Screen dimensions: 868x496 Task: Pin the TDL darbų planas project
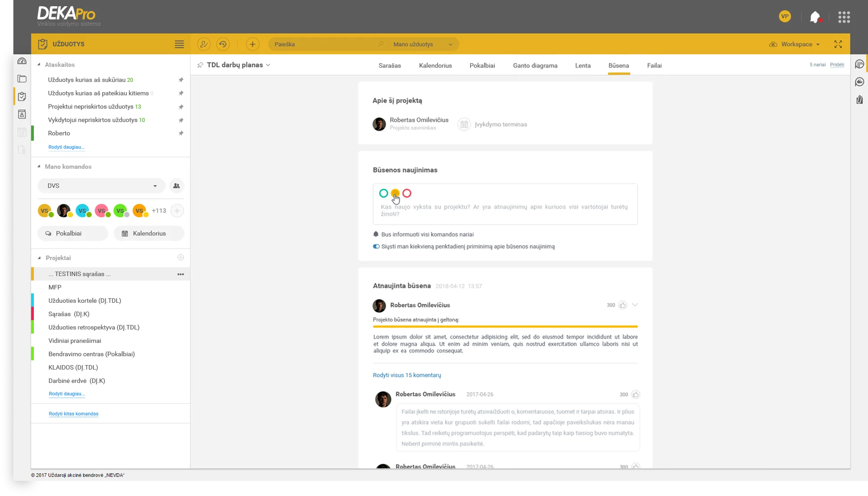click(200, 65)
